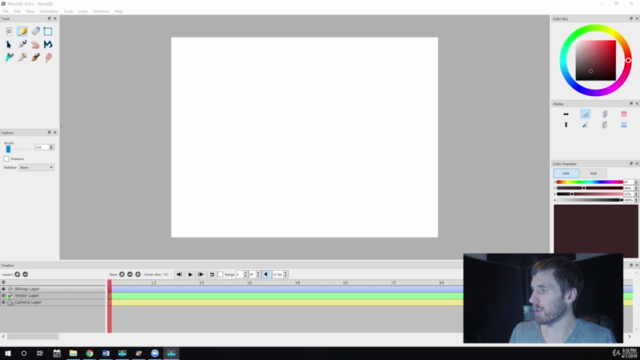Click the hue slider in Color Inspector
Screen dimensions: 640x360
click(x=589, y=182)
